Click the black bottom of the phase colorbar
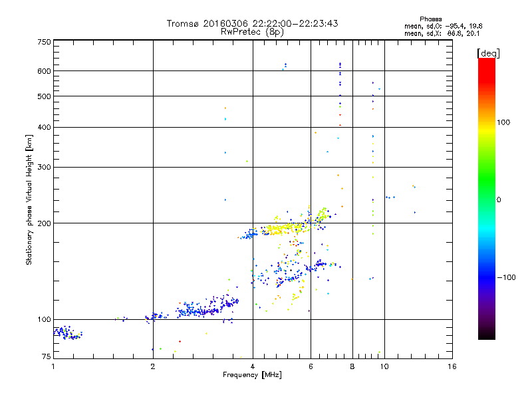The width and height of the screenshot is (532, 399). pos(487,334)
